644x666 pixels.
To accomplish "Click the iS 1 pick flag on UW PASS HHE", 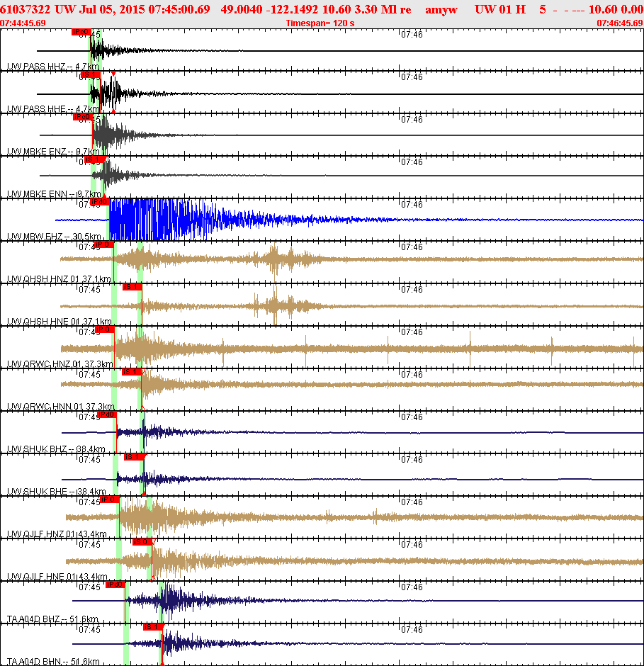I will (92, 74).
